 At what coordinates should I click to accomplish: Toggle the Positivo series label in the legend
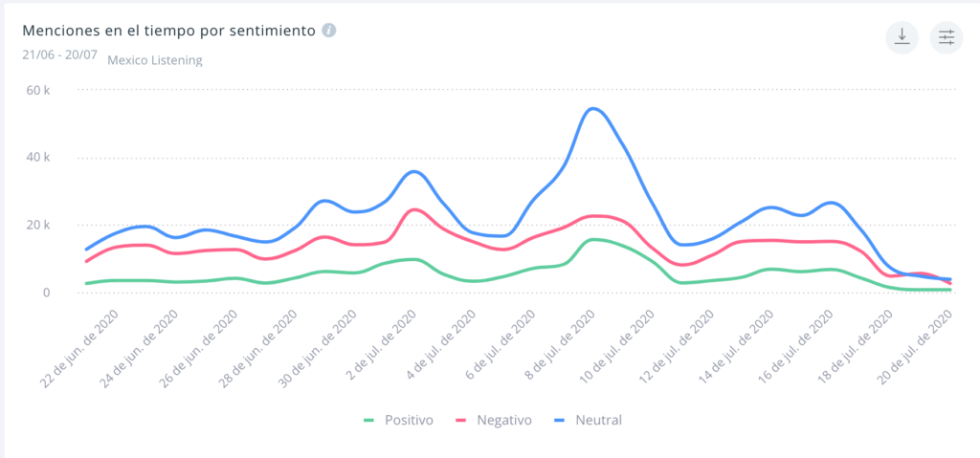[409, 420]
